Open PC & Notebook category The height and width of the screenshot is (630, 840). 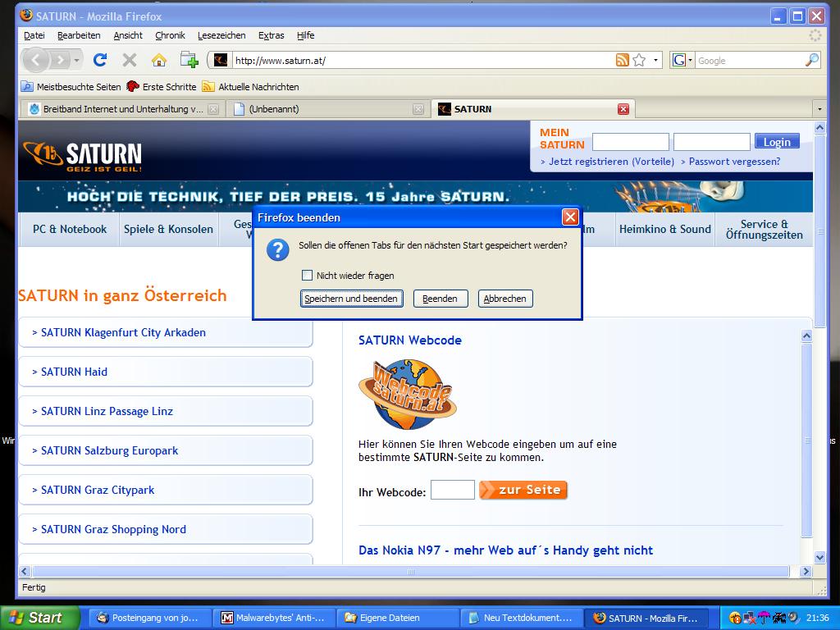69,230
